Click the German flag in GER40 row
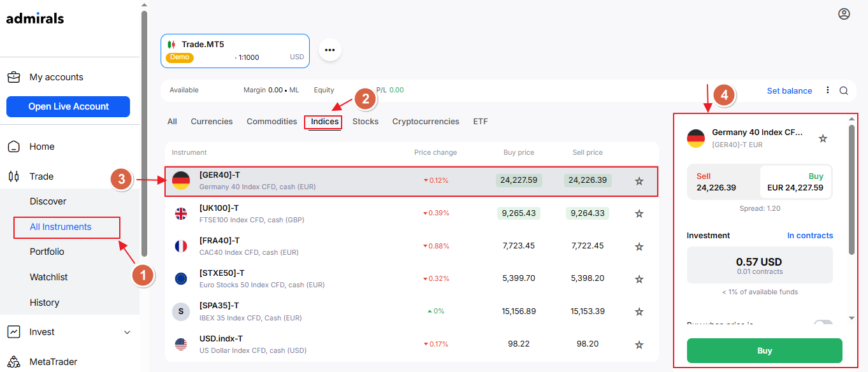 (x=181, y=180)
